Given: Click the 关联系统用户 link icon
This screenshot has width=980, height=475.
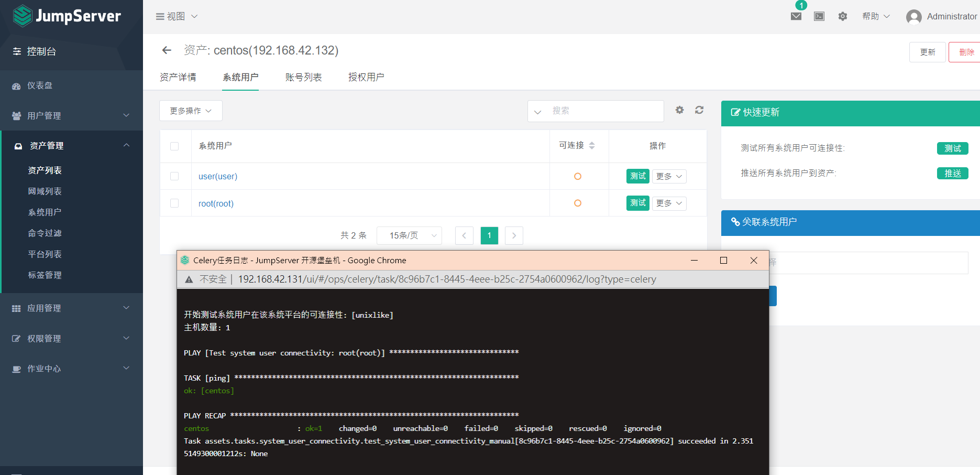Looking at the screenshot, I should (735, 222).
